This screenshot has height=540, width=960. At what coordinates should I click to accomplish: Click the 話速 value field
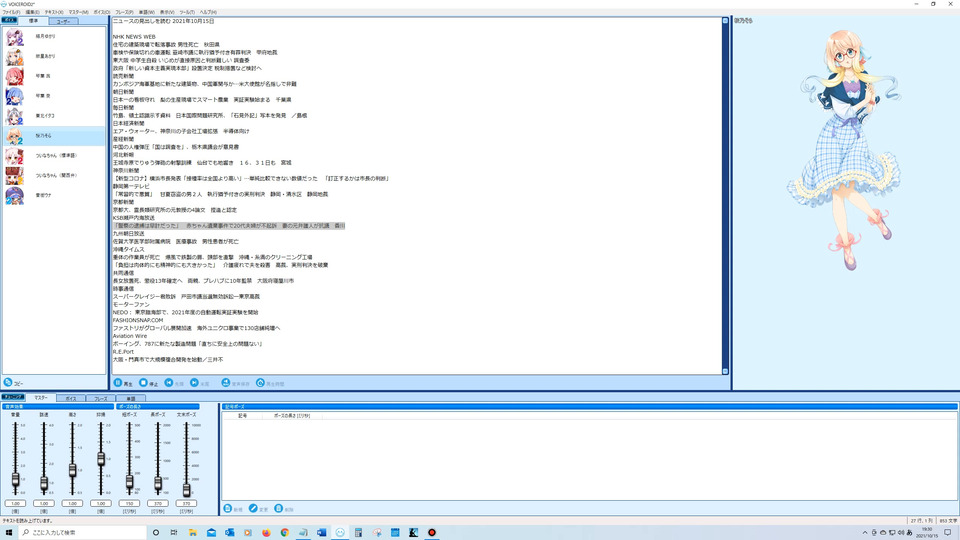coord(44,503)
